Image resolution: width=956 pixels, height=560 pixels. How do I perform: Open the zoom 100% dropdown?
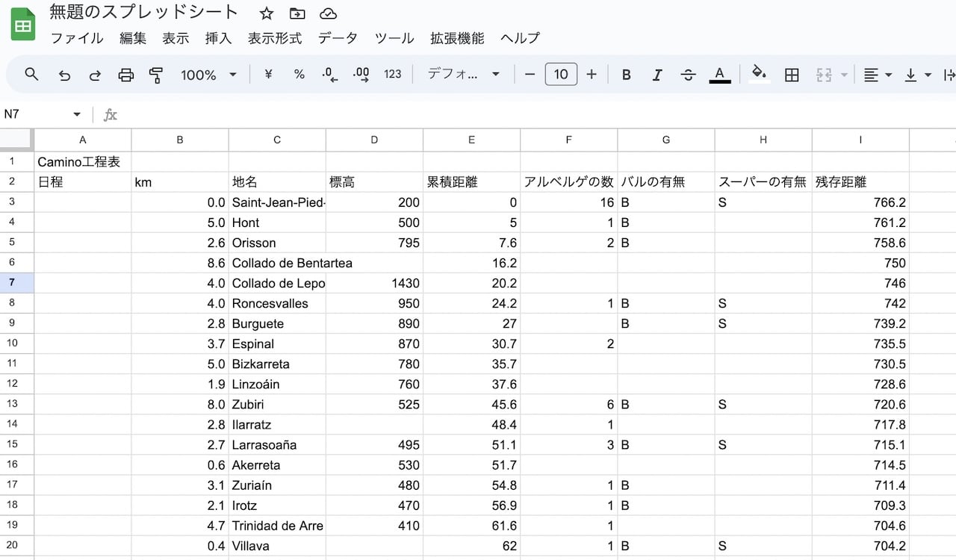click(x=208, y=75)
